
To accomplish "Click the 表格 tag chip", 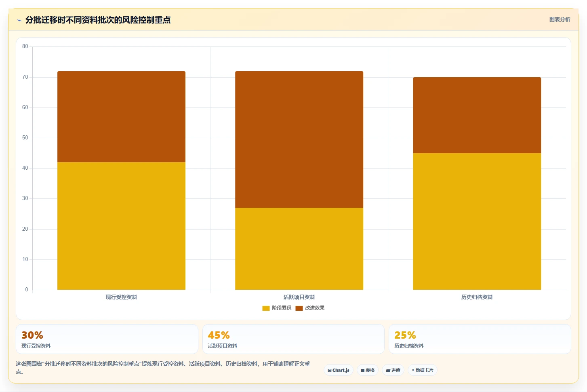I will pos(368,370).
